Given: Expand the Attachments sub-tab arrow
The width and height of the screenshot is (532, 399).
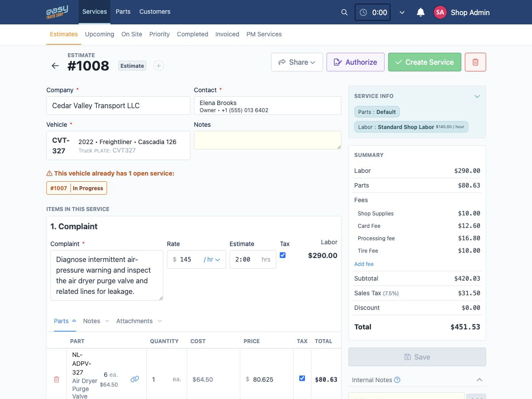Looking at the screenshot, I should pos(160,321).
